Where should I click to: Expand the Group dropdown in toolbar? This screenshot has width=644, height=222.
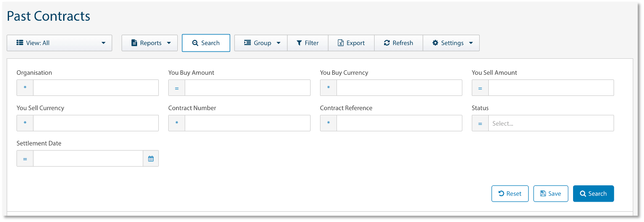point(261,43)
